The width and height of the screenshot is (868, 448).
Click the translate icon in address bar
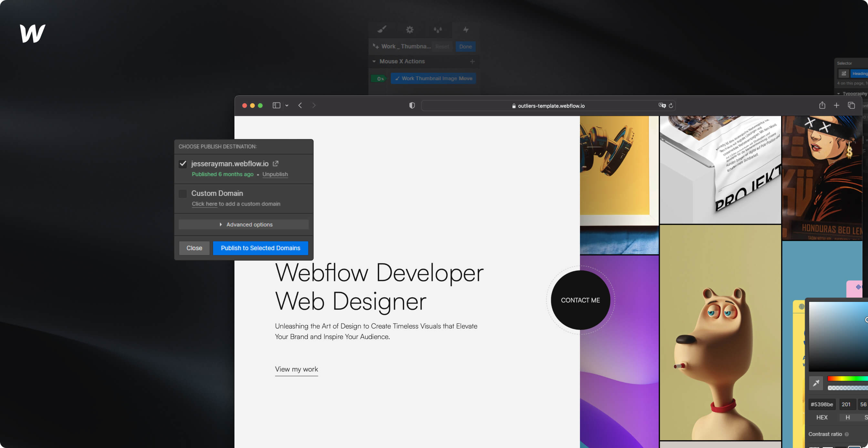coord(662,105)
